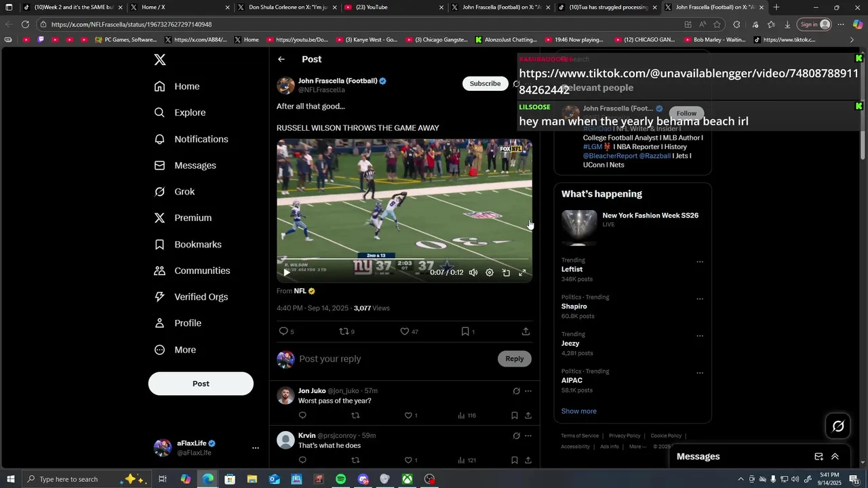
Task: Open options for AIPAC trend
Action: [x=700, y=373]
